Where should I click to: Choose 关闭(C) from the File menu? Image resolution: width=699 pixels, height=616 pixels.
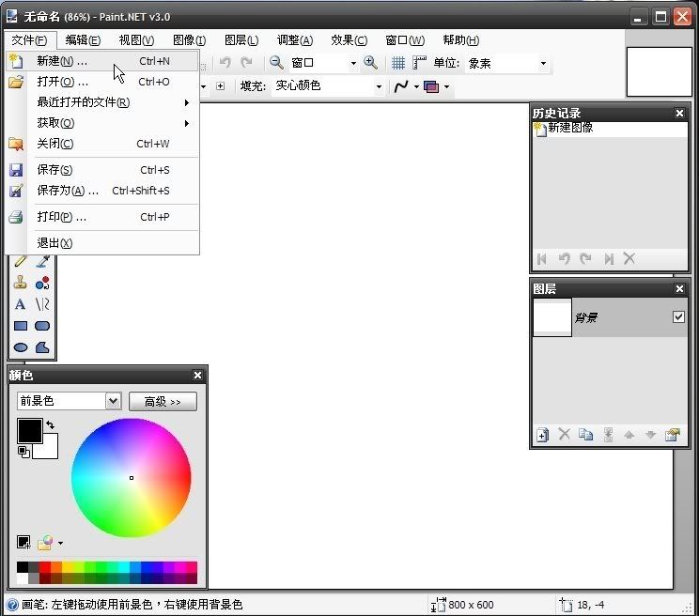tap(103, 144)
